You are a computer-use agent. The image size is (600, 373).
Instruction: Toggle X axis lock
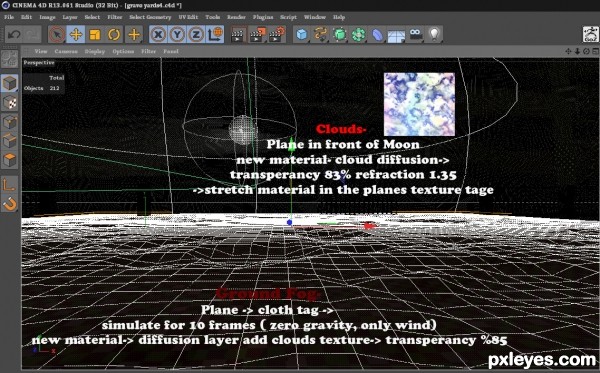pyautogui.click(x=158, y=35)
